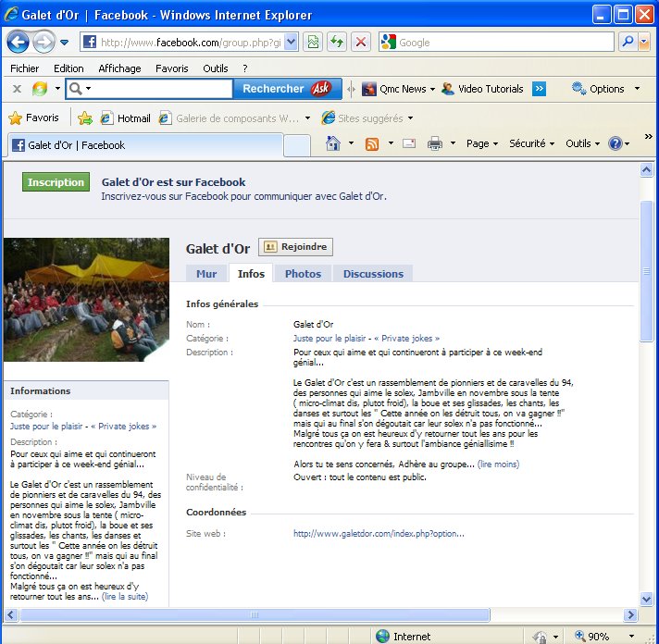Viewport: 659px width, 644px height.
Task: Open Qmc News toolbar item
Action: pos(398,89)
